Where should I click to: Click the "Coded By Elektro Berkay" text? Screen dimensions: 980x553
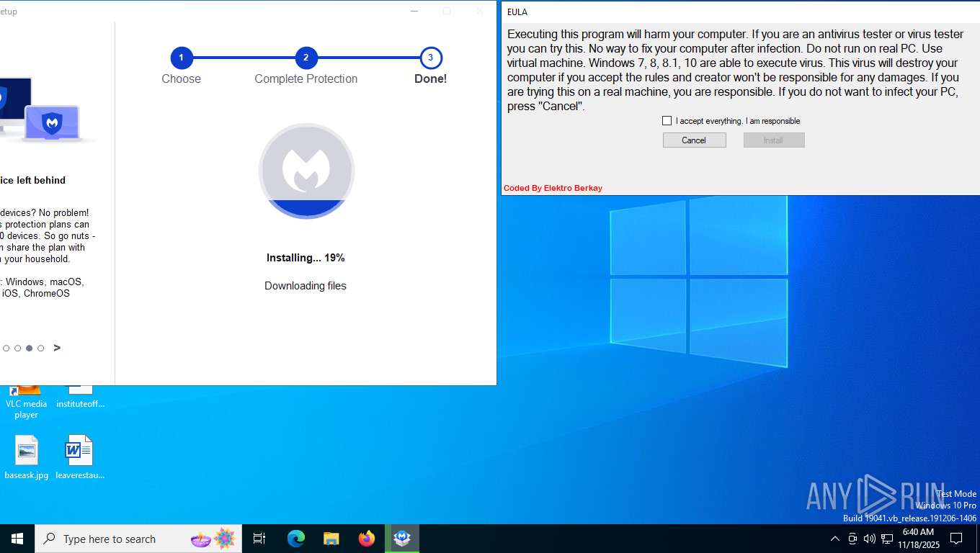[x=553, y=188]
